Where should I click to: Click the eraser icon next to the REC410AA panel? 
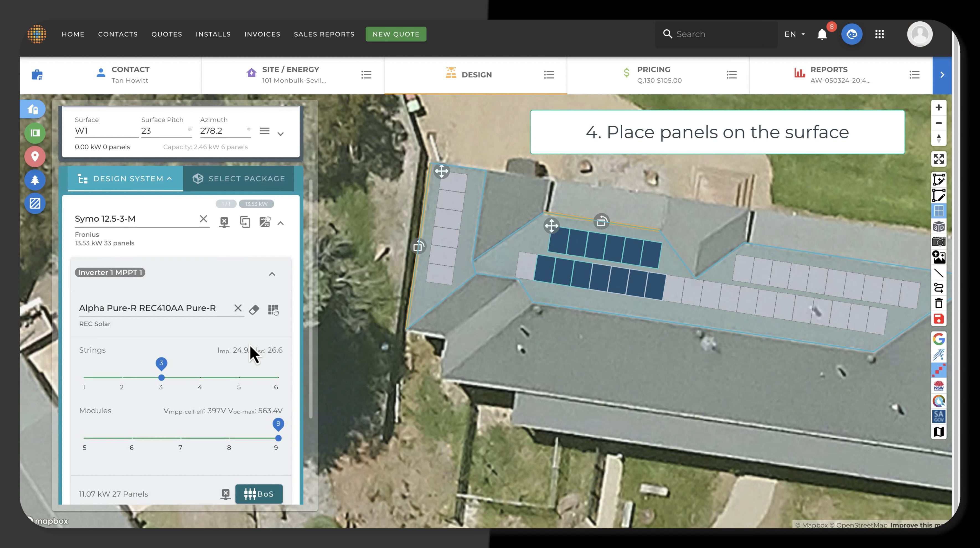254,309
